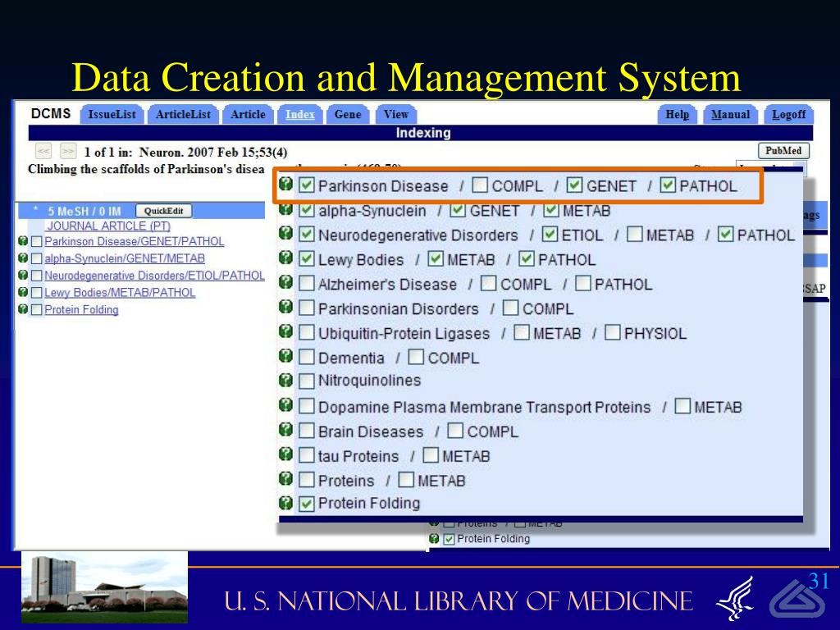Go to next article arrow button
Image resolution: width=840 pixels, height=630 pixels.
67,151
